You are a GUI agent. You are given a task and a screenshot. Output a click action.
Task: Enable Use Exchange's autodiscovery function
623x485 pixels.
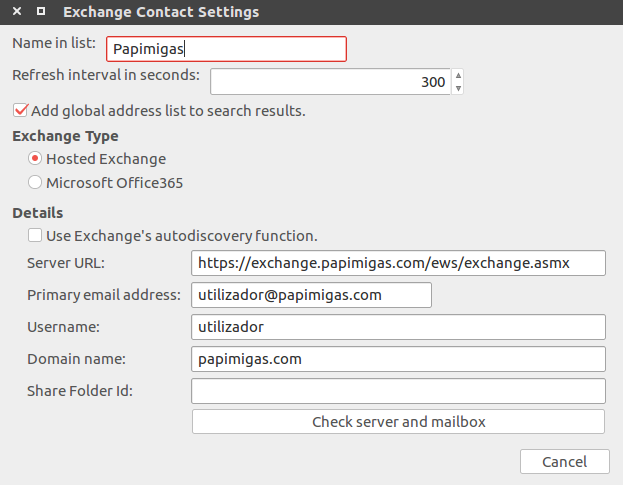coord(35,236)
